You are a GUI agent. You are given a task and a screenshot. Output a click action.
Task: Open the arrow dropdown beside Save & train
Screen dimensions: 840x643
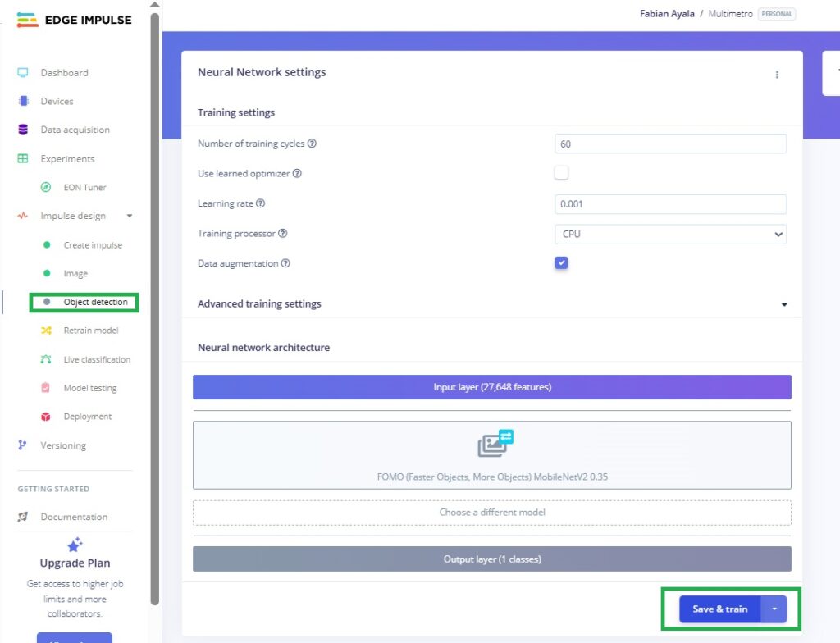pyautogui.click(x=774, y=609)
